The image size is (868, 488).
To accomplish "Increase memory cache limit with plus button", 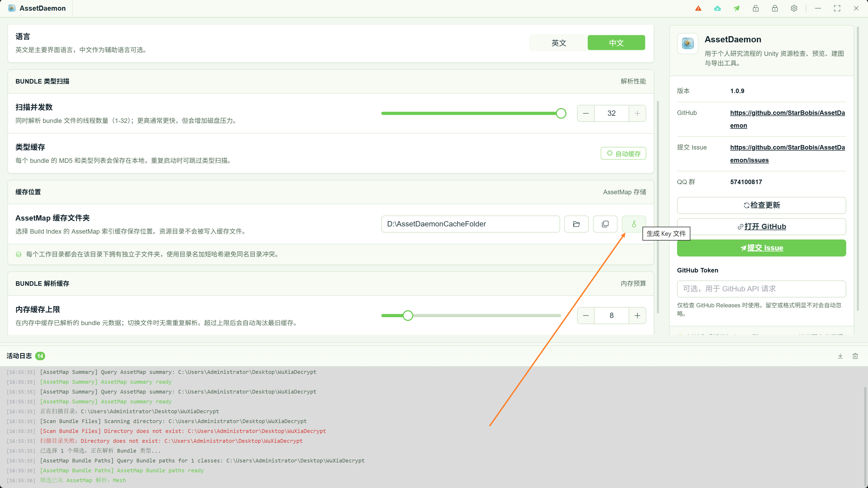I will pyautogui.click(x=637, y=316).
